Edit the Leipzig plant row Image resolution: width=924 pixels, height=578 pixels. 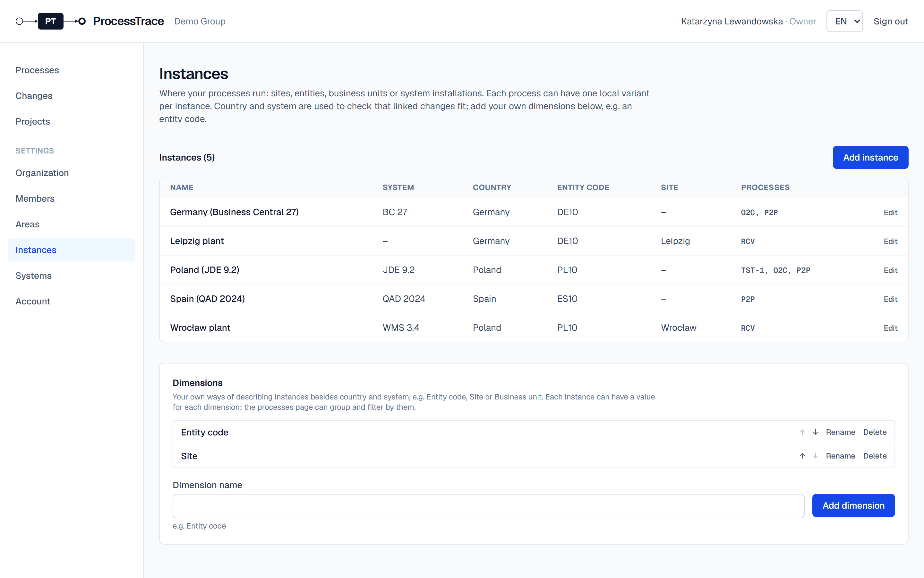click(x=890, y=241)
